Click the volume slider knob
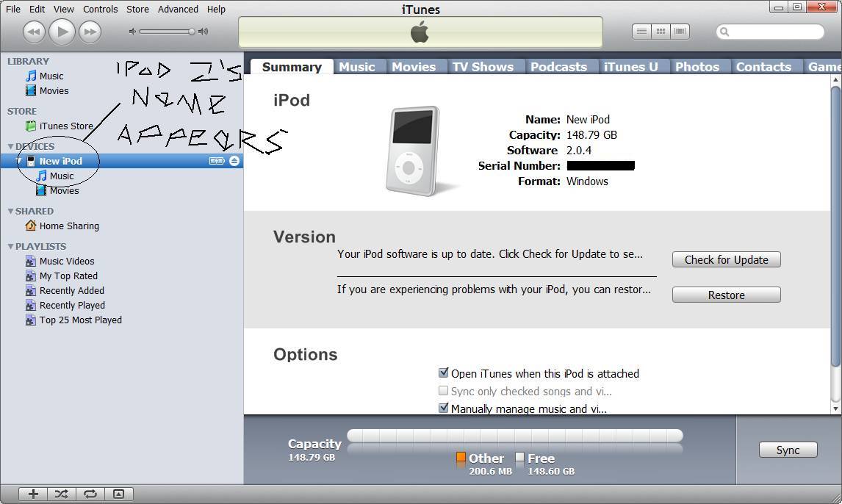The height and width of the screenshot is (504, 842). point(191,32)
